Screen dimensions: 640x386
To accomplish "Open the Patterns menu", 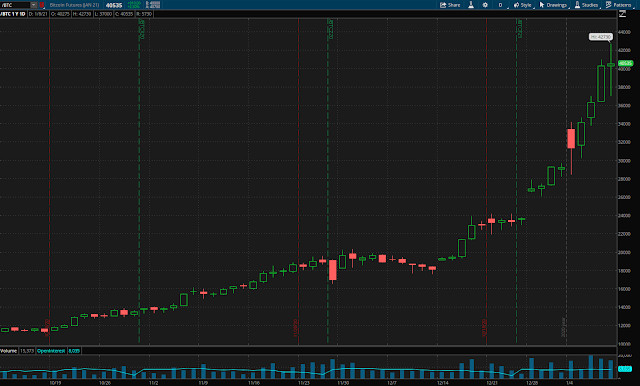I will click(x=619, y=5).
